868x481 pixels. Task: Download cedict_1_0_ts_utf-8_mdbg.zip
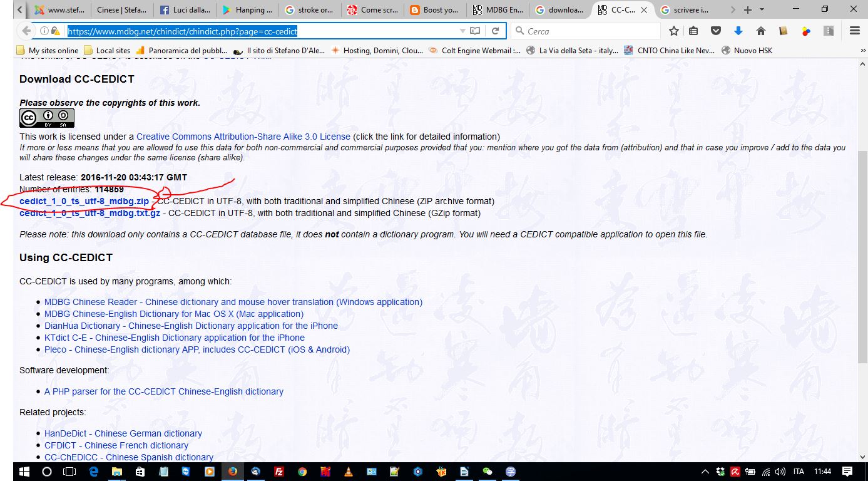point(84,201)
